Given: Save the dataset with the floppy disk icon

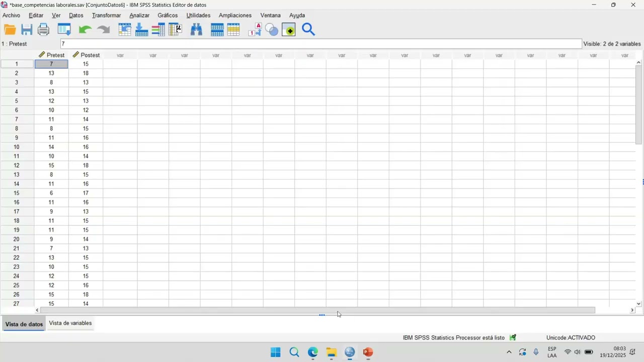Looking at the screenshot, I should coord(27,30).
